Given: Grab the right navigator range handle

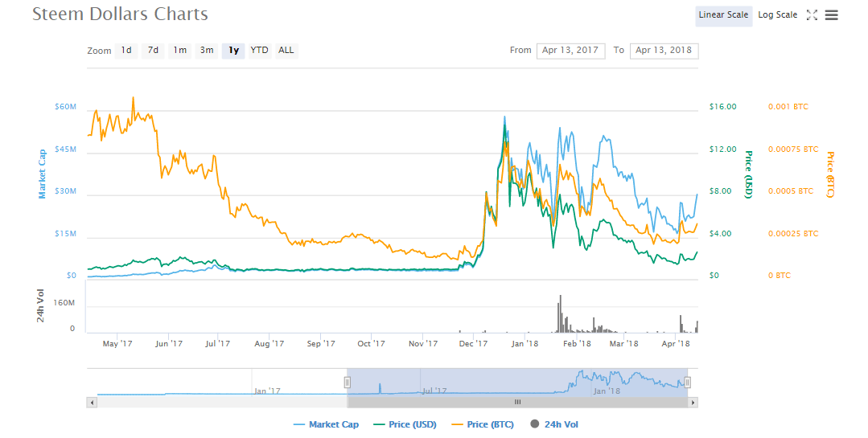Looking at the screenshot, I should click(687, 383).
